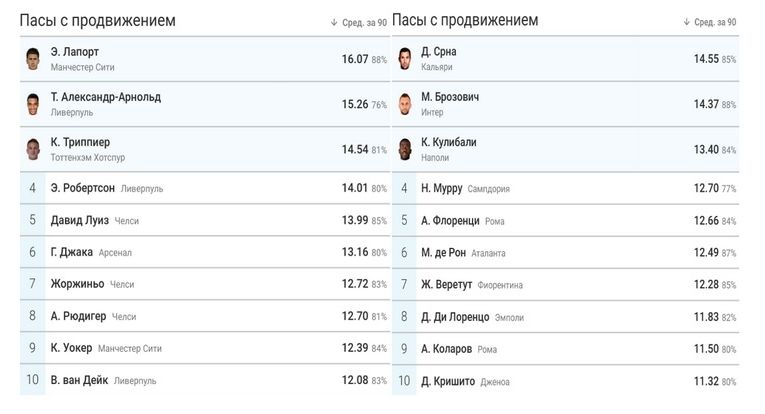Click К. Триппиер's avatar picture
Viewport: 765px width, 414px height.
pos(33,149)
